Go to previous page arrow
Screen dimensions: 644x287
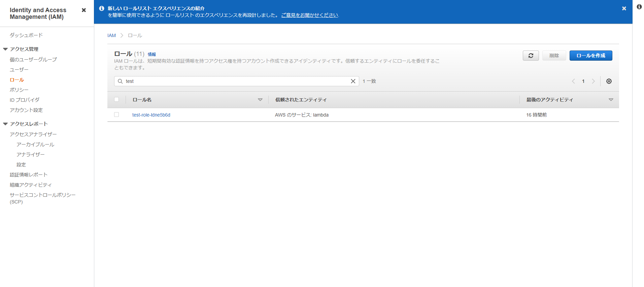(573, 81)
